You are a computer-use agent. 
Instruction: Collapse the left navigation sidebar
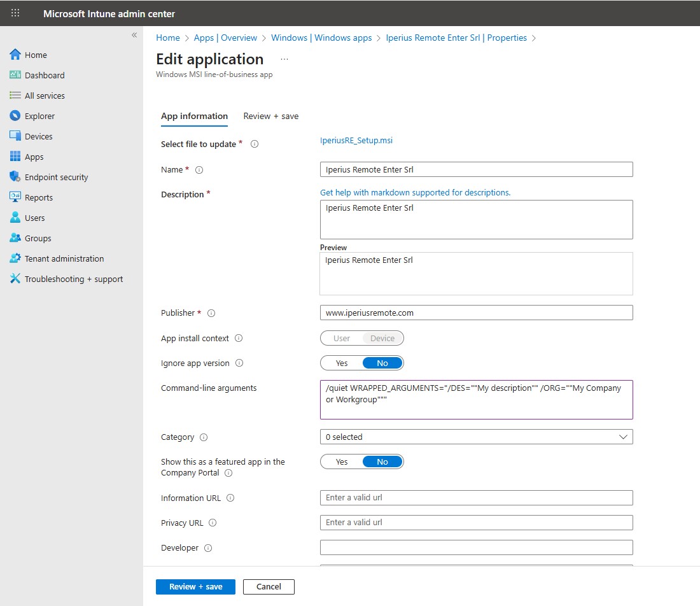(134, 35)
